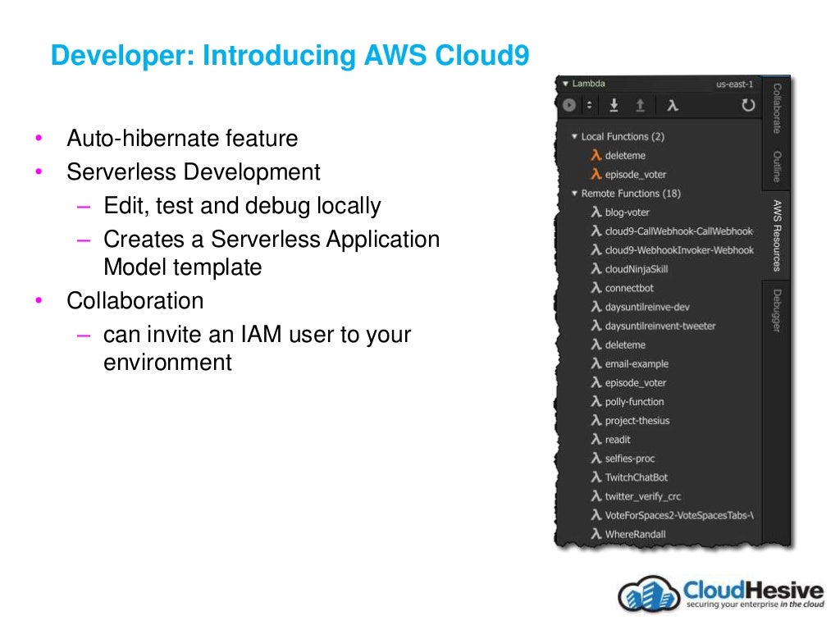Select the daysuntilreinve-dev function

pos(647,308)
